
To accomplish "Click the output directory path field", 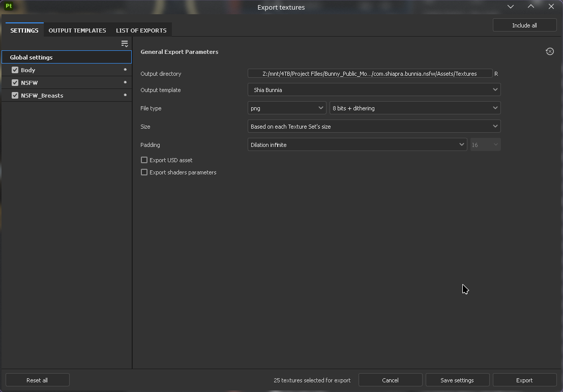I will (x=370, y=74).
